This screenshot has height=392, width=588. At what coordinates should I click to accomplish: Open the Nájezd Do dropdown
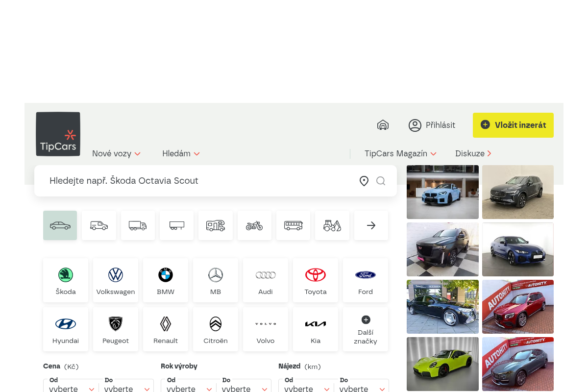tap(361, 386)
